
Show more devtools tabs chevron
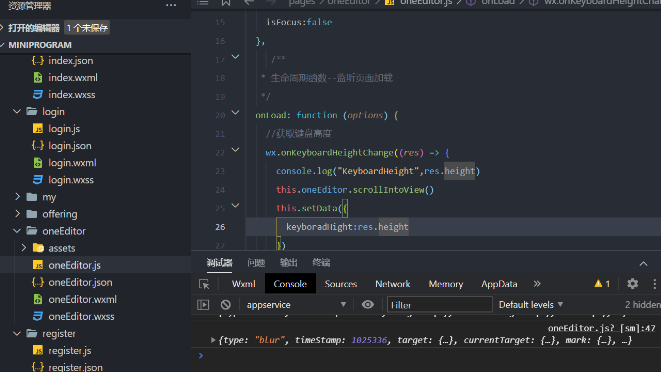click(x=537, y=284)
